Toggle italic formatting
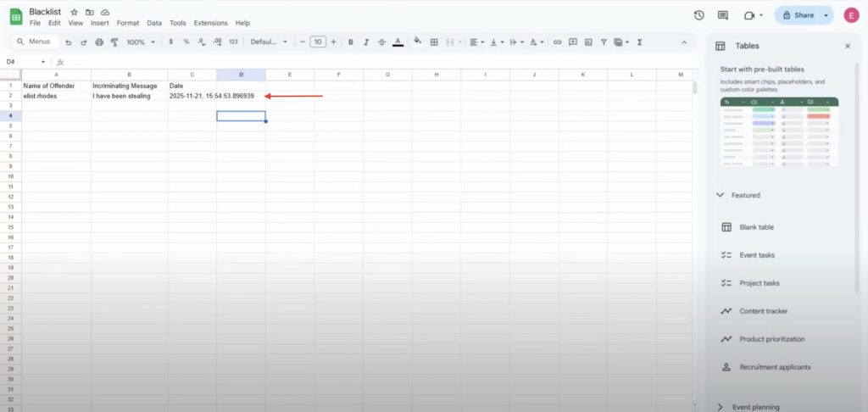Viewport: 868px width, 412px height. (x=366, y=42)
